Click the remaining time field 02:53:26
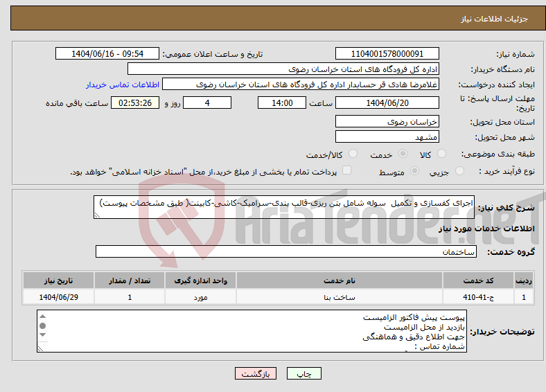The width and height of the screenshot is (546, 392). click(x=135, y=103)
